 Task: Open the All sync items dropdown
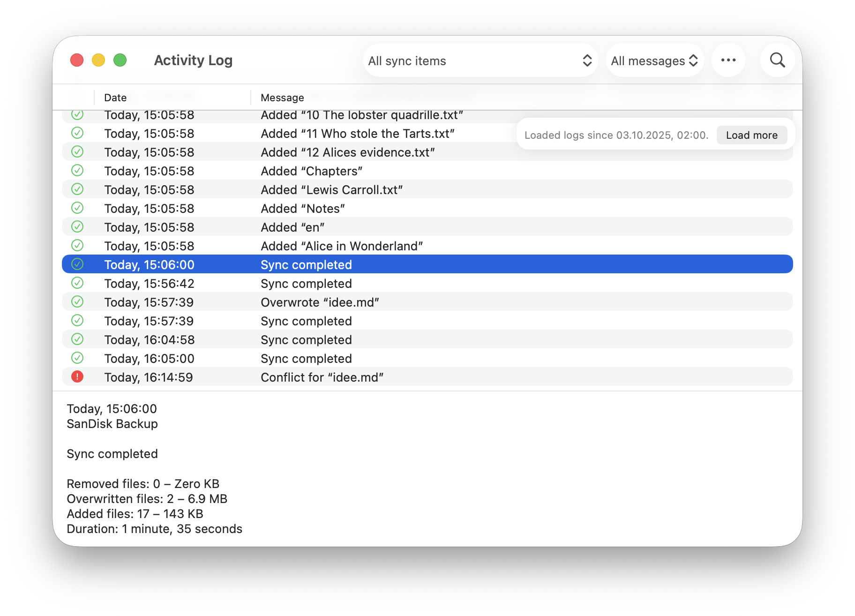click(x=480, y=60)
